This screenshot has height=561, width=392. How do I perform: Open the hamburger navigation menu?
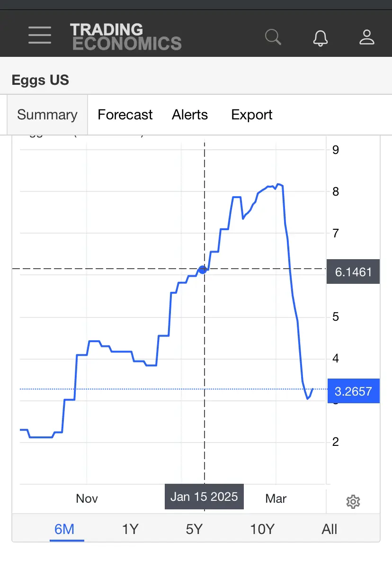click(40, 35)
